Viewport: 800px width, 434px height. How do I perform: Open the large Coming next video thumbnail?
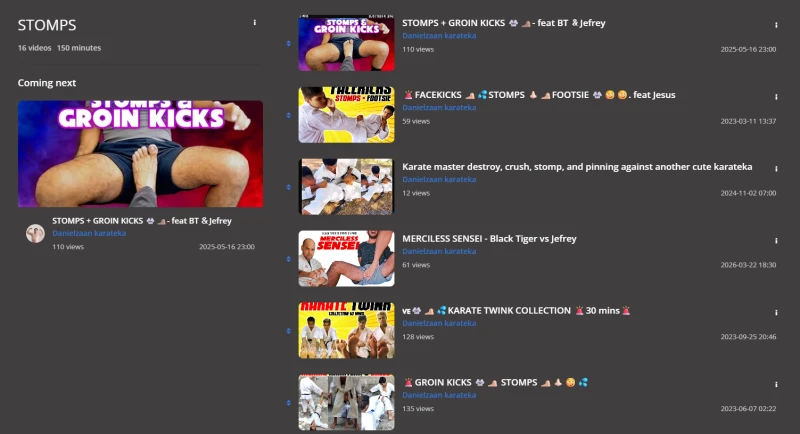tap(140, 154)
